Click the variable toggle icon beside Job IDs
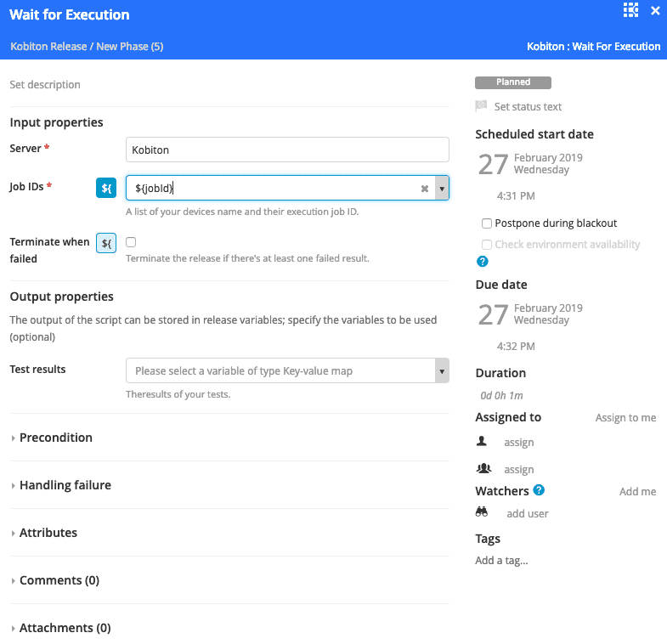 coord(106,189)
